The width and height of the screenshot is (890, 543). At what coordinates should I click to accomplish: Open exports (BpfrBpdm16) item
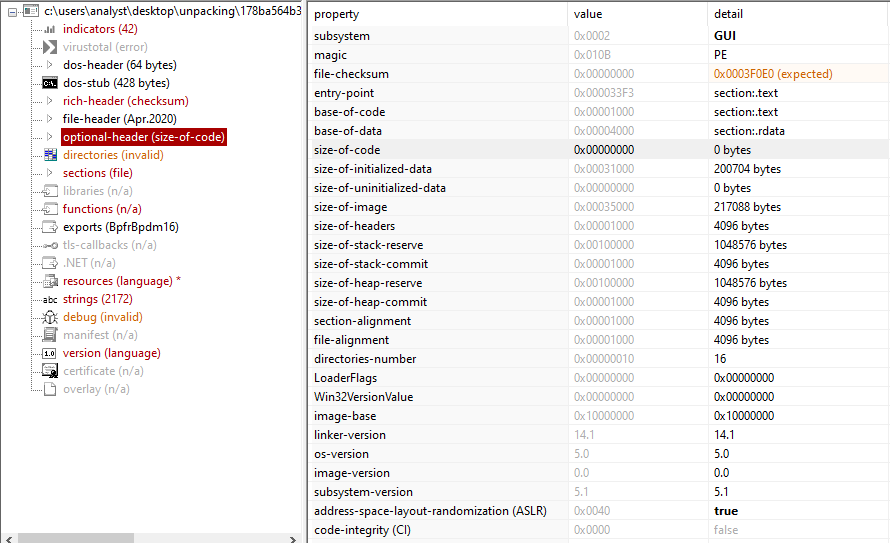[121, 228]
